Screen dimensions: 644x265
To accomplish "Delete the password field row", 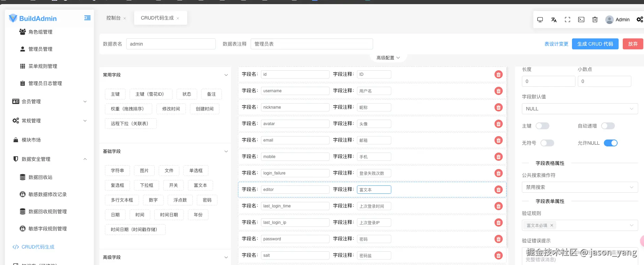I will [499, 239].
